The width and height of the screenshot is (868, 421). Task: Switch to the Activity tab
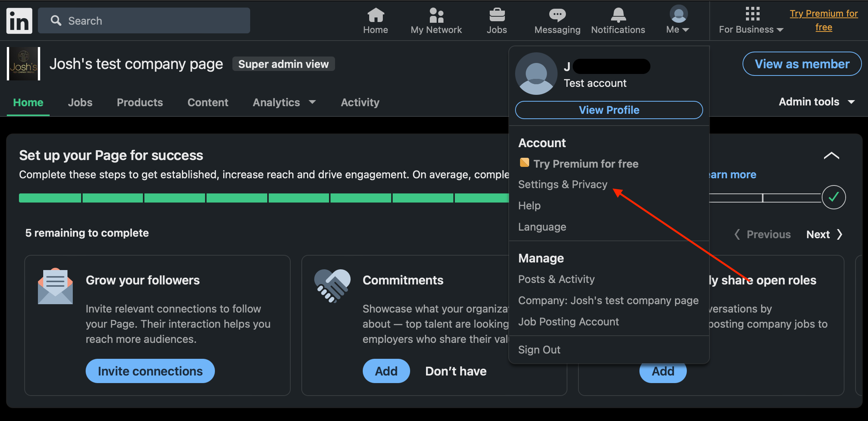(360, 102)
